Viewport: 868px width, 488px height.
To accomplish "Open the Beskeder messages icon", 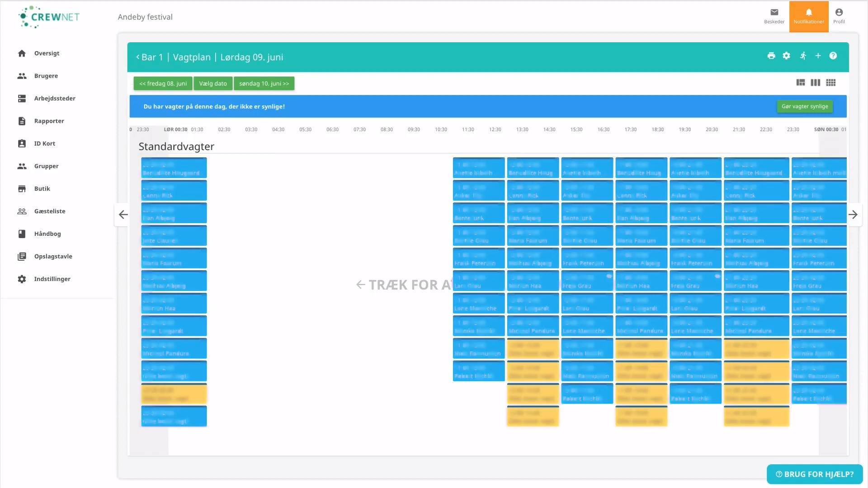I will coord(774,16).
